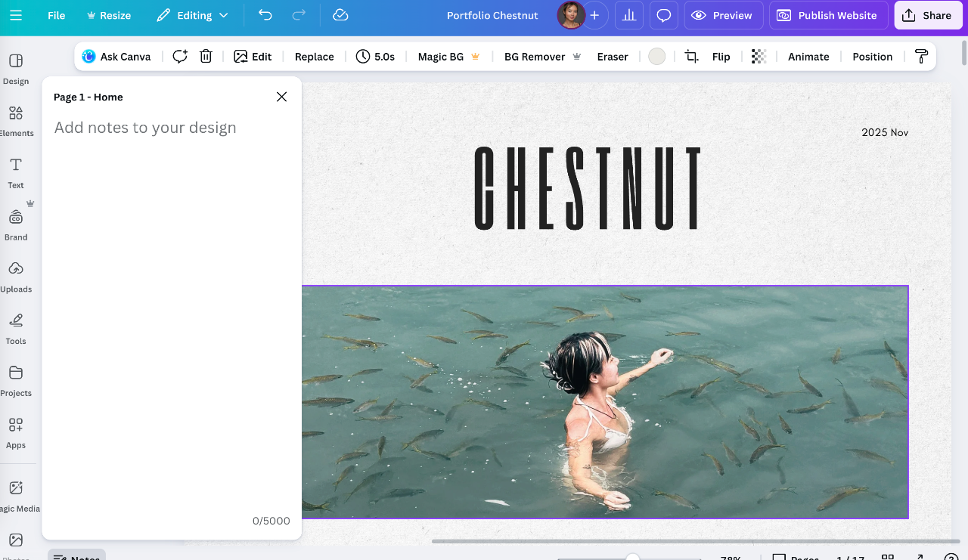Toggle the hamburger main menu
This screenshot has height=560, width=968.
[x=16, y=15]
